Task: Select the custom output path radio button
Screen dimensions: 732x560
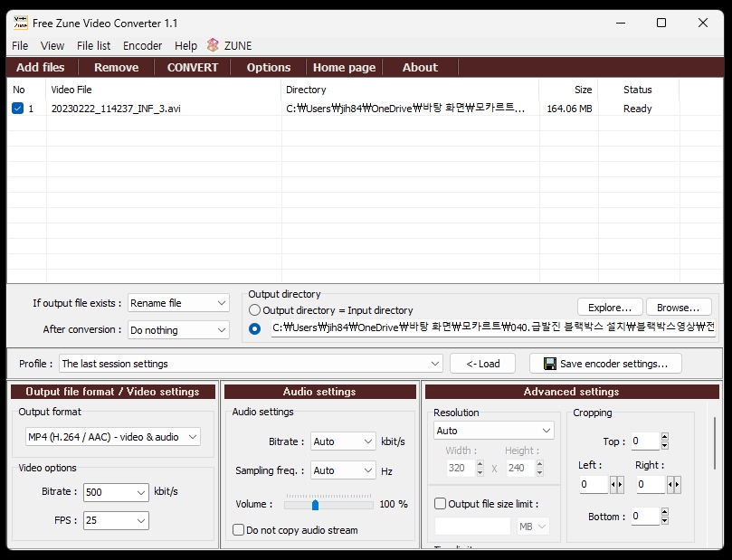Action: tap(254, 328)
